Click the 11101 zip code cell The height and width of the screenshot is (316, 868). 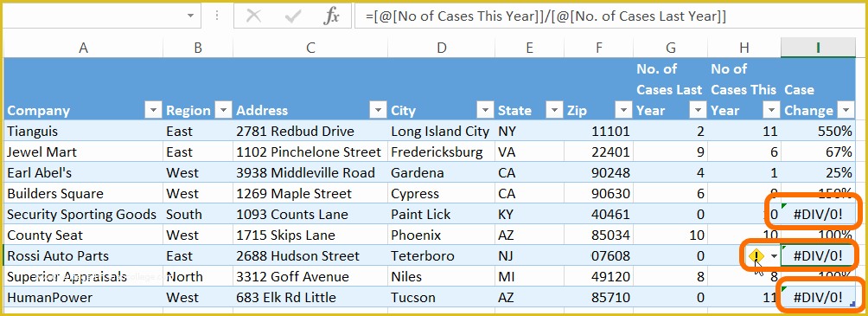tap(598, 132)
